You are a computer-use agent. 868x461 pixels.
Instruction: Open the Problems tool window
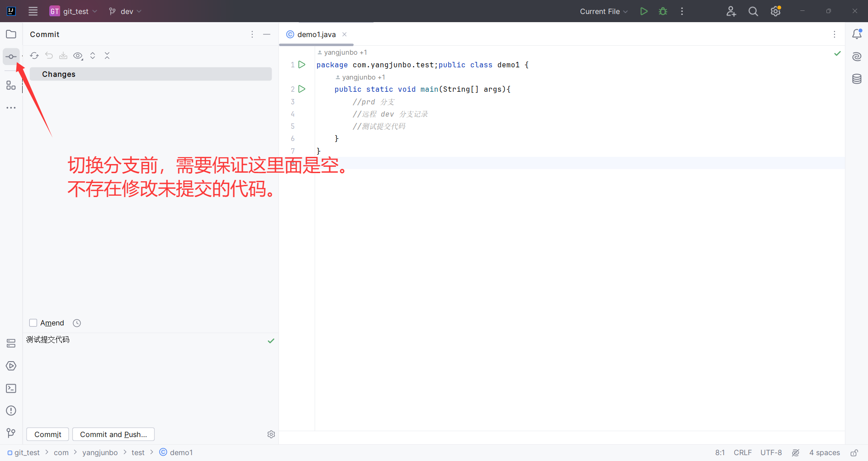[x=11, y=410]
